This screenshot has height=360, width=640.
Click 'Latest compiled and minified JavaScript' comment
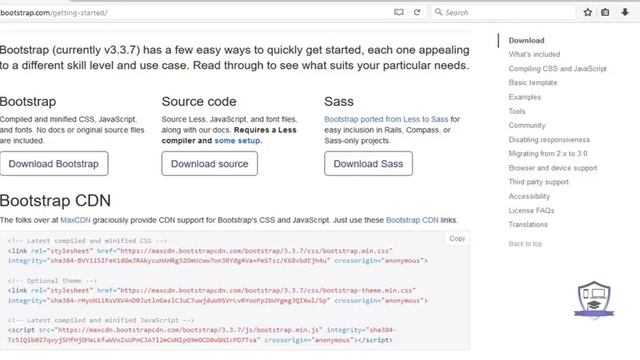[101, 320]
